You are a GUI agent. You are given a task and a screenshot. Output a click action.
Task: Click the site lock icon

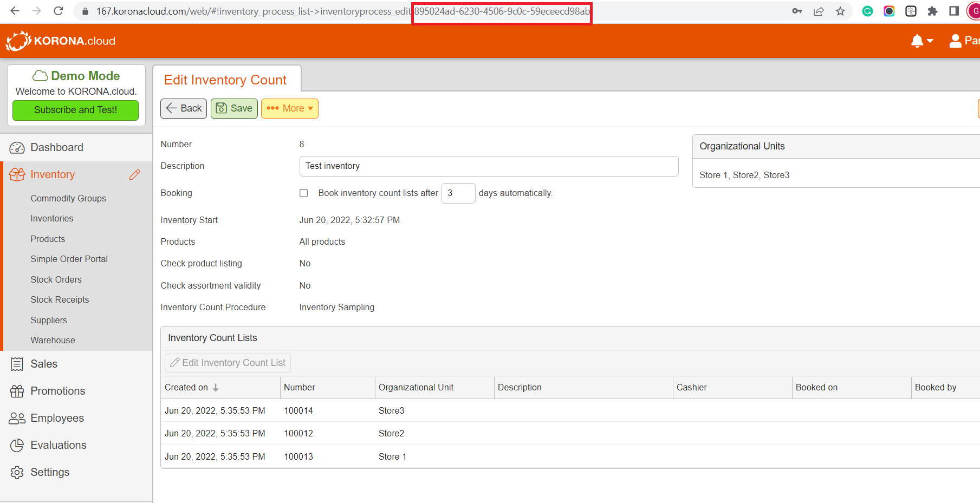[x=85, y=11]
